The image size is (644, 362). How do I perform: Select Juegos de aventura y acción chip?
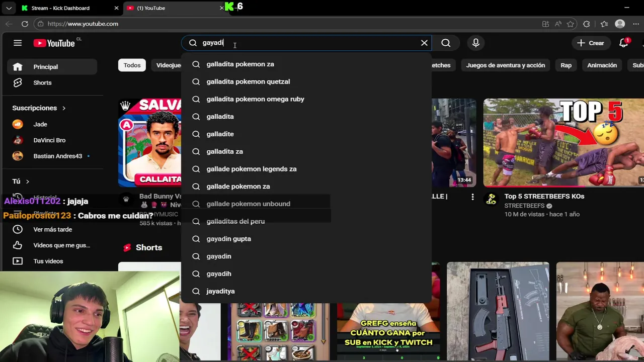(x=505, y=65)
